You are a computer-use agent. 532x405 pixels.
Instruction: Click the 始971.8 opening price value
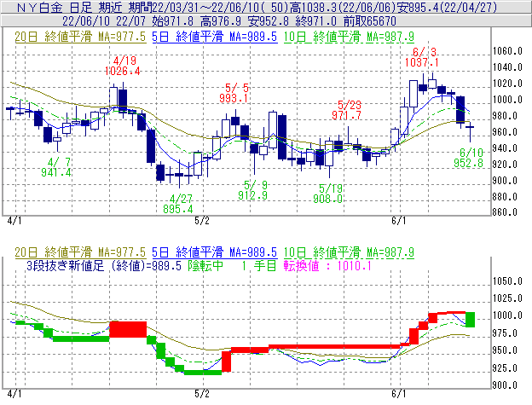(175, 21)
